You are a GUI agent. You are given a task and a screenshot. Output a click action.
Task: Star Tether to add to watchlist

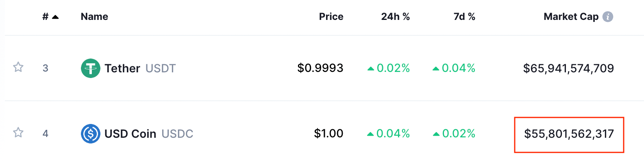(x=18, y=67)
